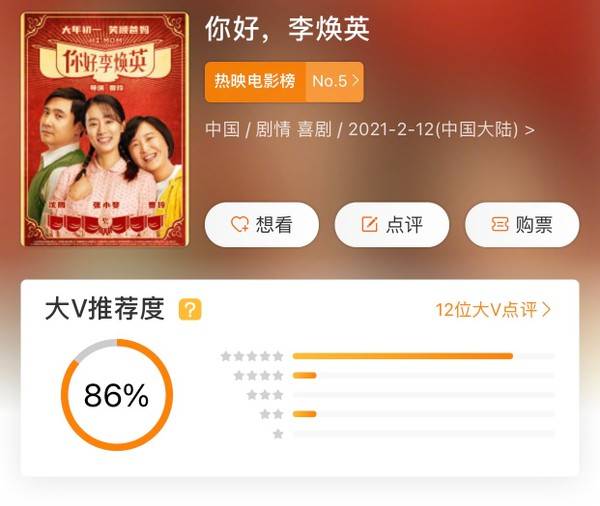Screen dimensions: 600x506
Task: Open the 你好李焕英 movie poster
Action: click(104, 129)
